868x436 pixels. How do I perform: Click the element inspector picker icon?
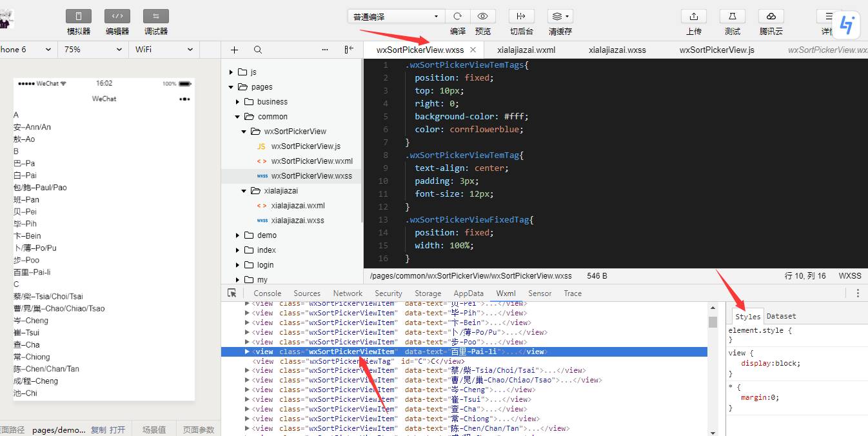coord(232,293)
